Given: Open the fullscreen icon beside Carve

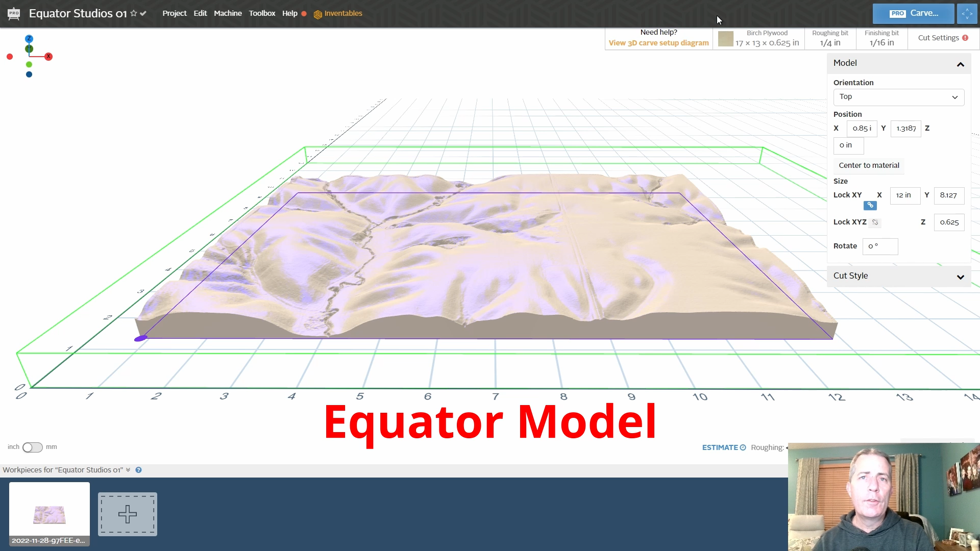Looking at the screenshot, I should (x=967, y=14).
